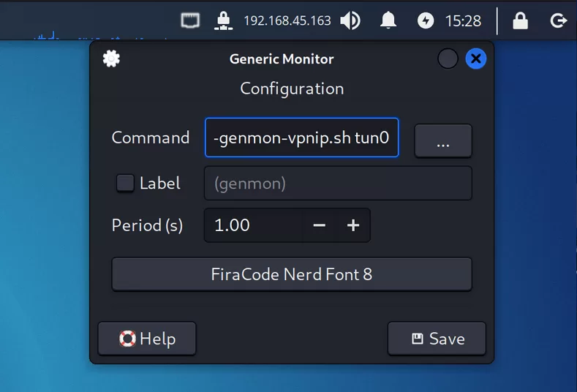Click the VPN network icon beside IP address

224,20
